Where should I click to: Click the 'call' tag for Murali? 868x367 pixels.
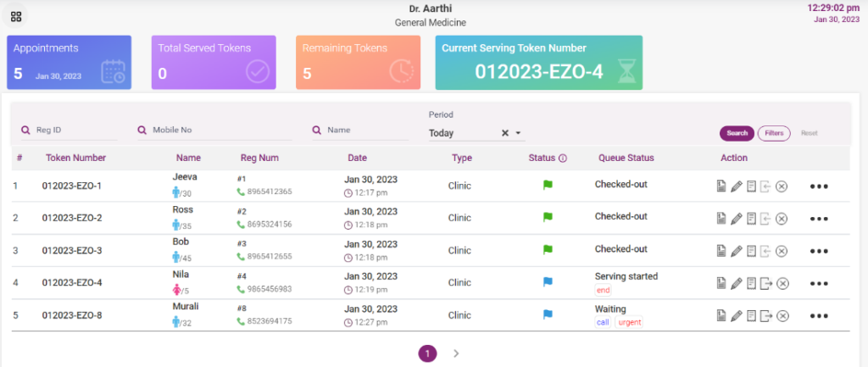coord(603,322)
